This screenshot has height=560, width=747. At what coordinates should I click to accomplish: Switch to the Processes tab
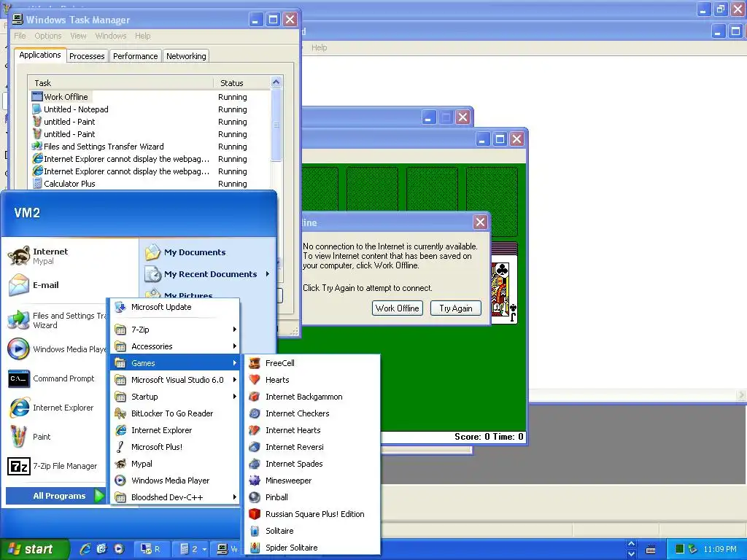pyautogui.click(x=87, y=56)
